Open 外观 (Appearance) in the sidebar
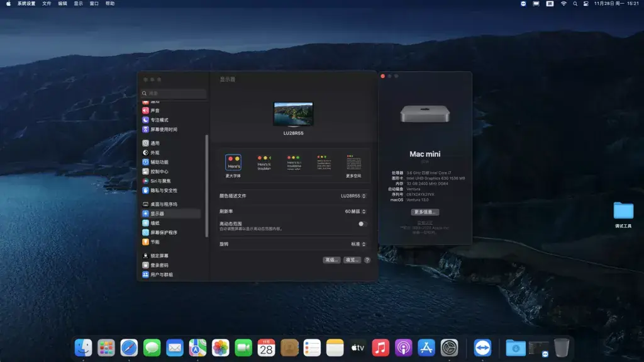 click(x=171, y=152)
